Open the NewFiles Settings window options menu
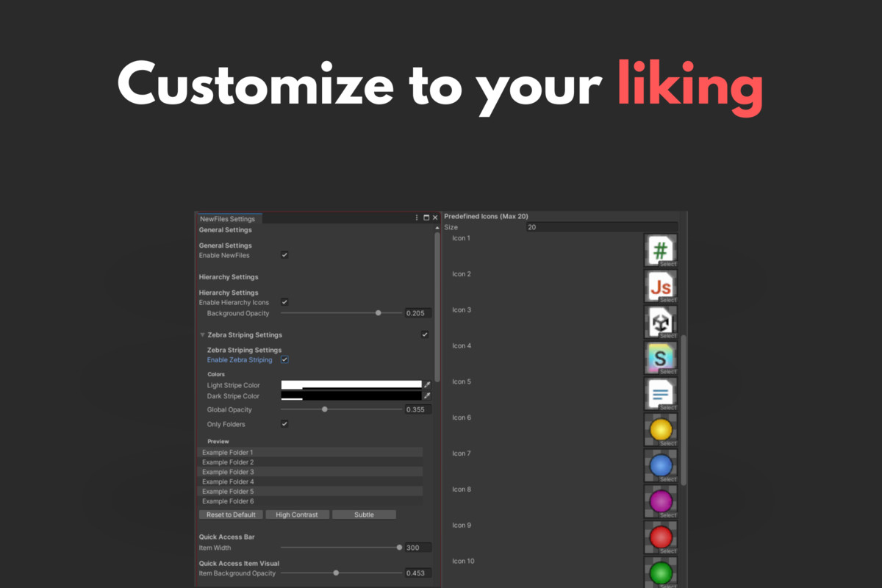The height and width of the screenshot is (588, 882). click(417, 218)
